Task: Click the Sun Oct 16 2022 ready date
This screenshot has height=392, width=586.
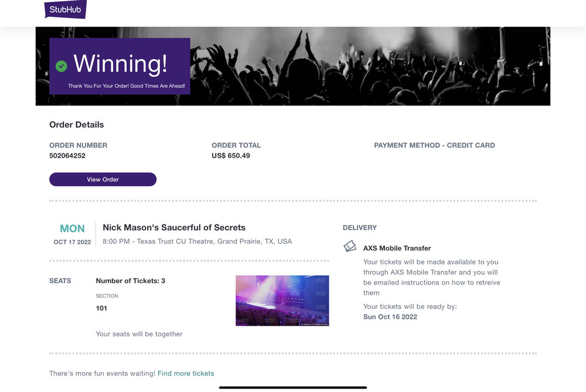Action: pyautogui.click(x=390, y=317)
